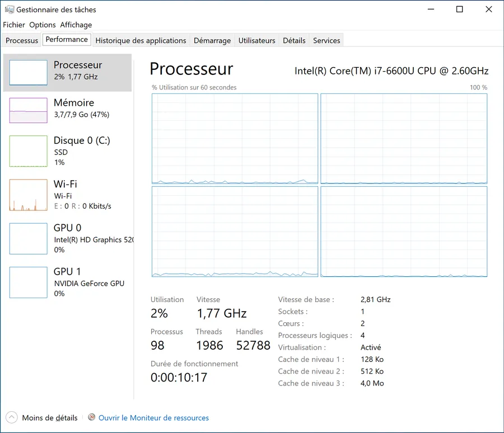Select the Wi-Fi thumbnail graph
504x433 pixels.
click(29, 195)
